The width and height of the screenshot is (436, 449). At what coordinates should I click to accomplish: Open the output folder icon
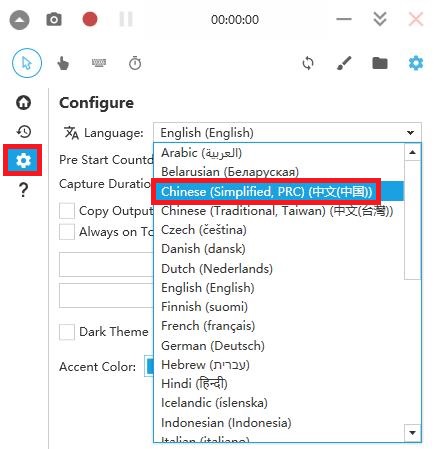pyautogui.click(x=380, y=63)
